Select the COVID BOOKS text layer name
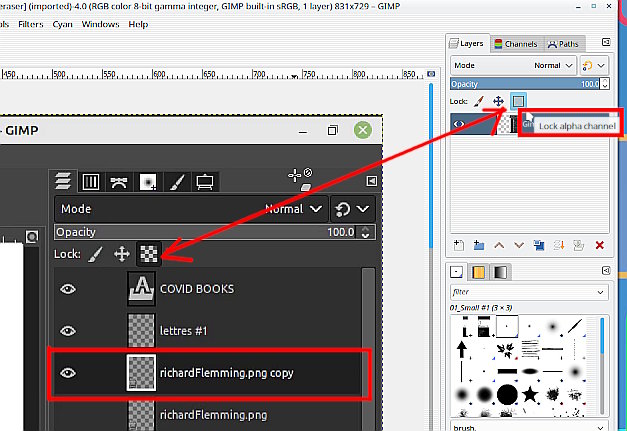The image size is (627, 431). coord(197,289)
